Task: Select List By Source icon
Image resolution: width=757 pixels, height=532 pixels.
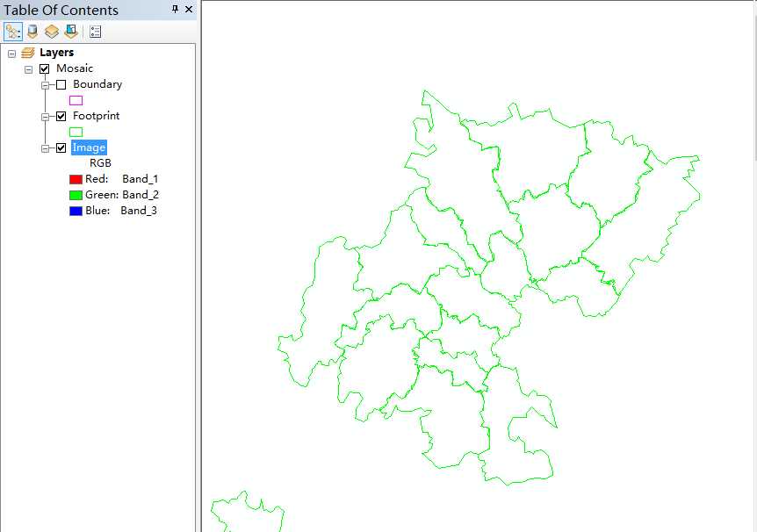Action: [x=32, y=32]
